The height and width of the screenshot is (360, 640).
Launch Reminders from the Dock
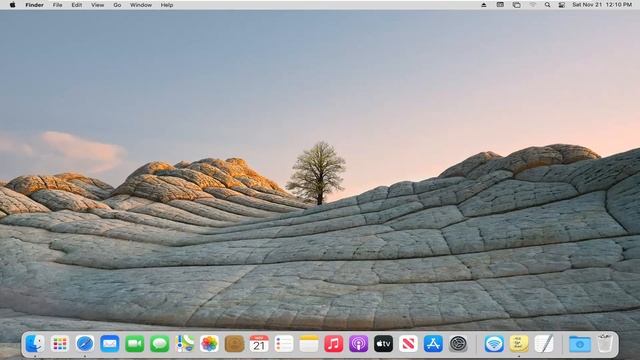point(284,344)
